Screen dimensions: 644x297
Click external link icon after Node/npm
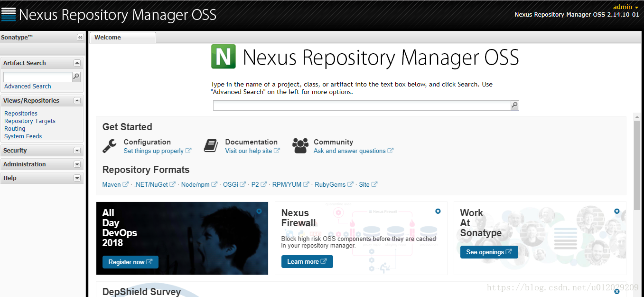(x=215, y=184)
